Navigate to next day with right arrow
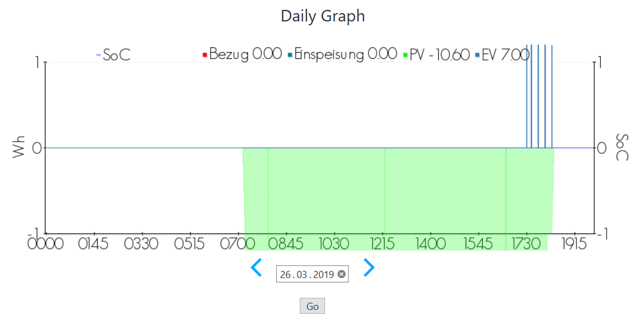 click(369, 268)
